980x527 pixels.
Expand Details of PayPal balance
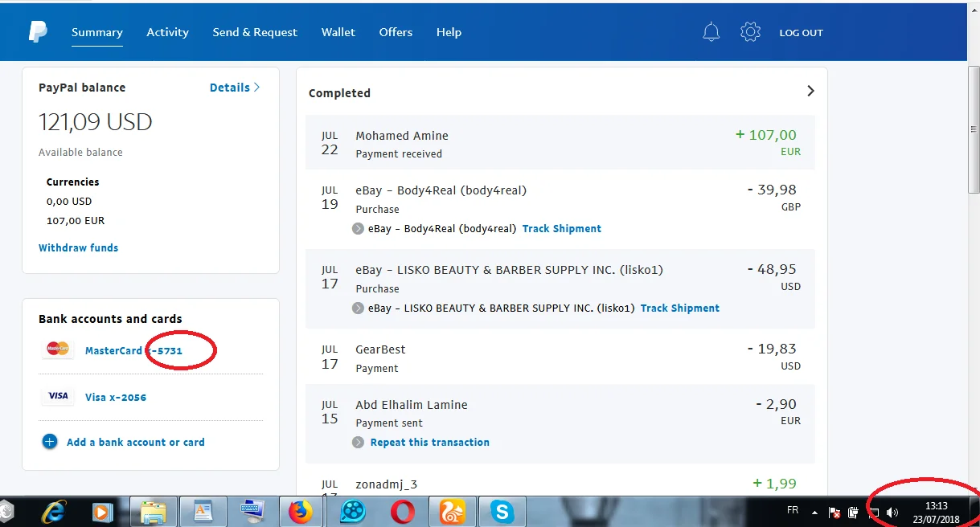[234, 88]
